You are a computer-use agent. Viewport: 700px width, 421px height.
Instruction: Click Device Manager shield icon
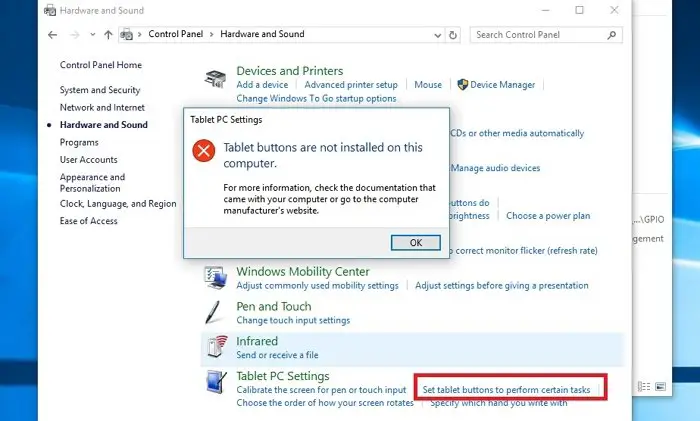click(x=462, y=84)
